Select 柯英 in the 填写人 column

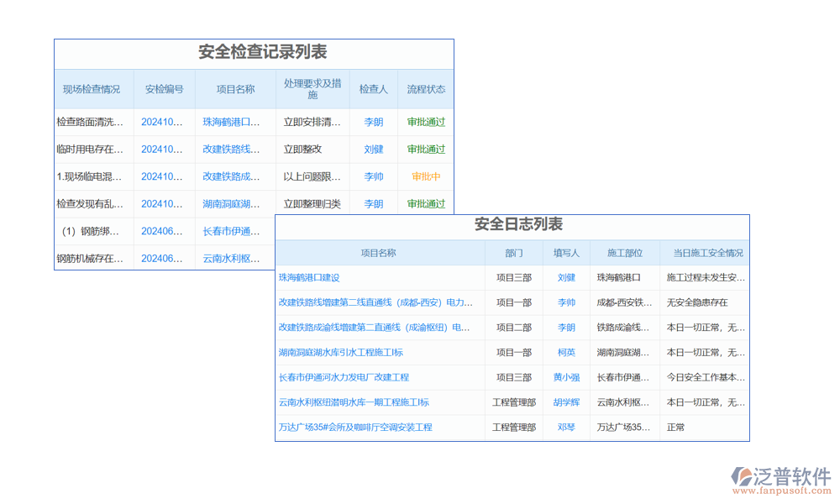[x=566, y=353]
